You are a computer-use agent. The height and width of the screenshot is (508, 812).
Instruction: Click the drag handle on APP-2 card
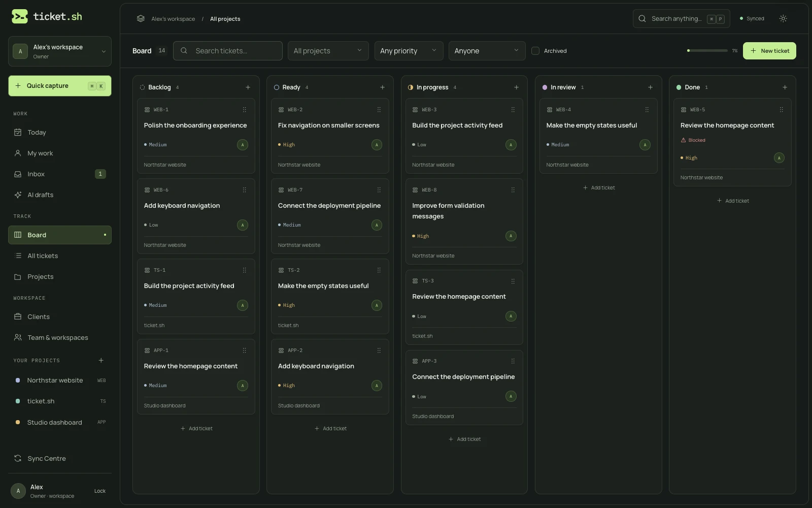point(379,351)
